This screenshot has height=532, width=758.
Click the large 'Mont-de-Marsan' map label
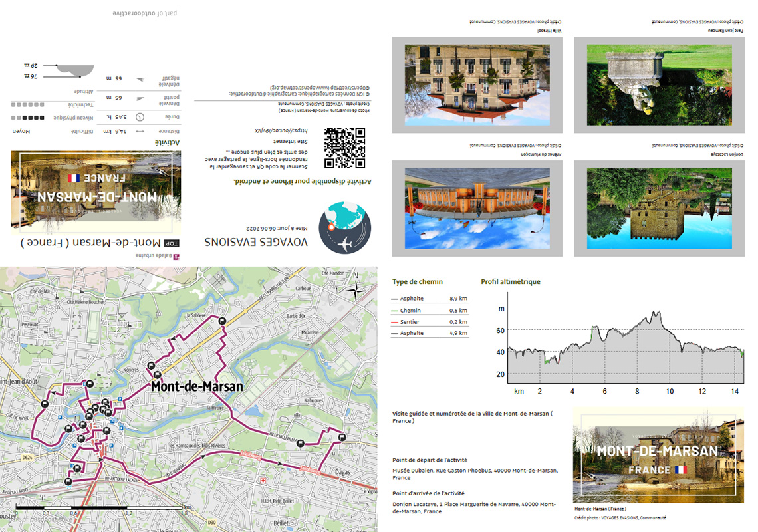197,386
